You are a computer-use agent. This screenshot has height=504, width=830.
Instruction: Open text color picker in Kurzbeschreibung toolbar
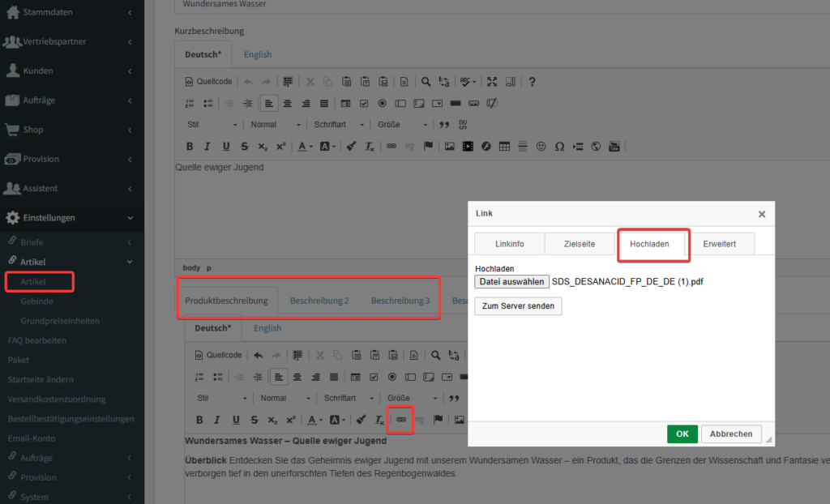click(304, 147)
